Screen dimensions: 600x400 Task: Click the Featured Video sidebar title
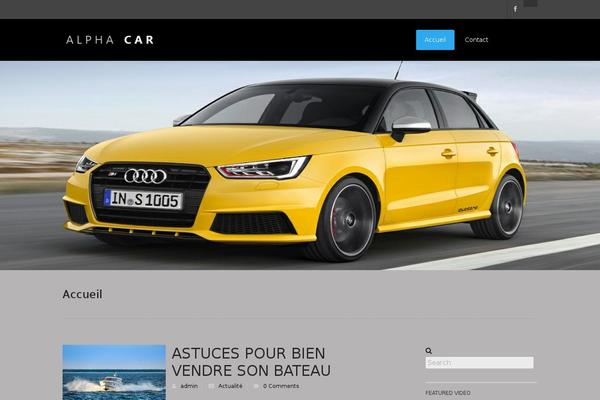click(x=448, y=393)
